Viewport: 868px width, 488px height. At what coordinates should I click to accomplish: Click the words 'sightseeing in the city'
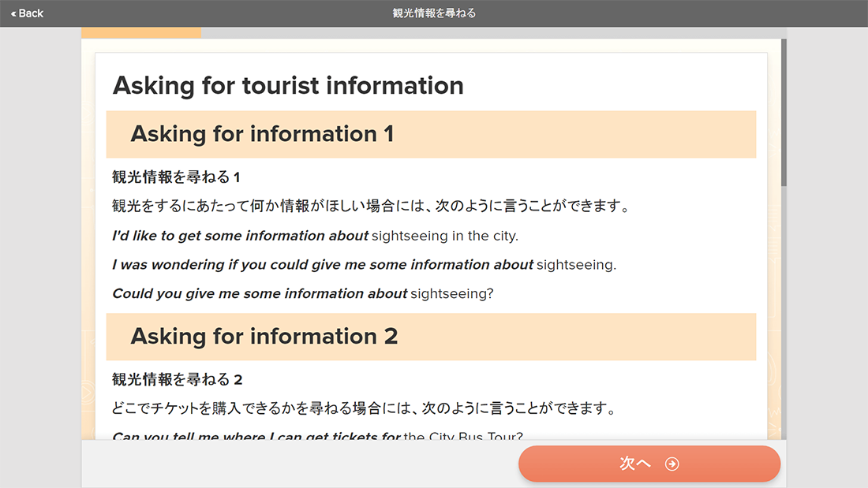444,236
